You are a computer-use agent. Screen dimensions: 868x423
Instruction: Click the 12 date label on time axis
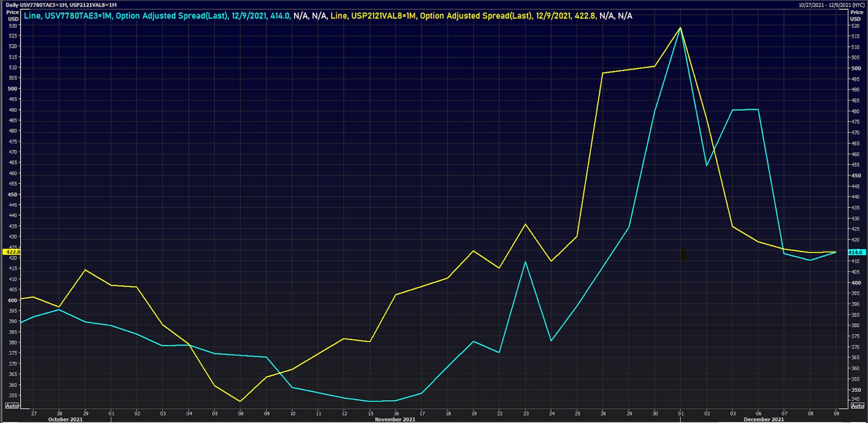pos(344,414)
